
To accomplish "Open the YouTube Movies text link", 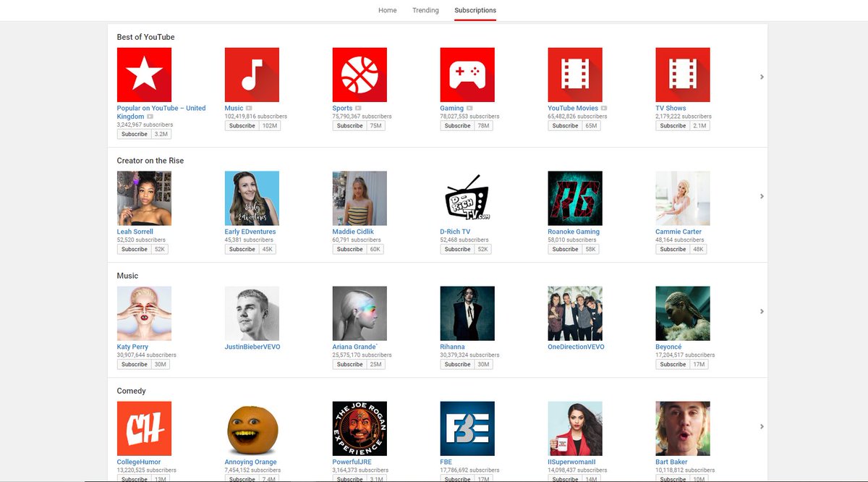I will pyautogui.click(x=573, y=108).
